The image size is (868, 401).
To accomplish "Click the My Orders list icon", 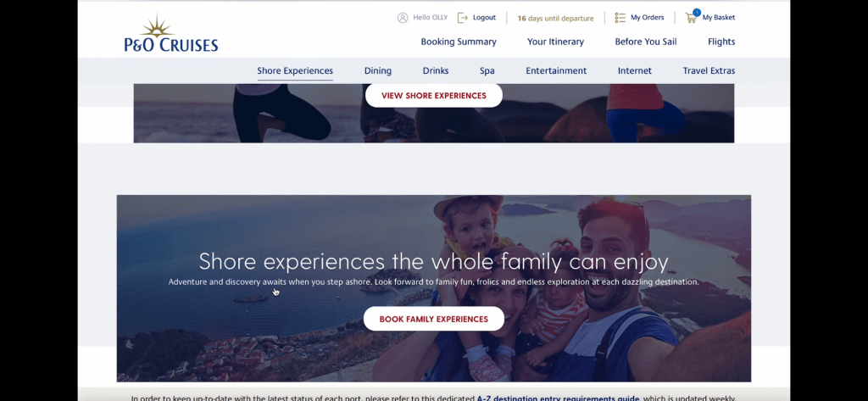I will pyautogui.click(x=620, y=18).
